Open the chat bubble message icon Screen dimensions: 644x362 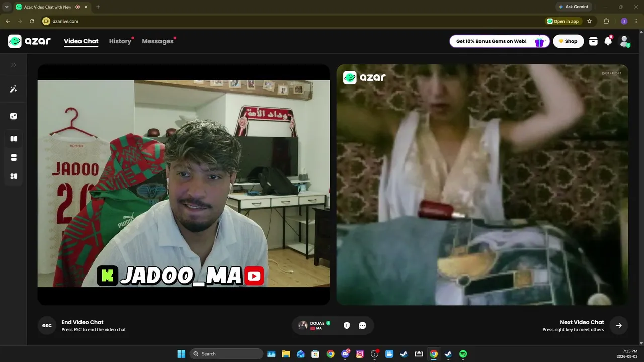362,325
